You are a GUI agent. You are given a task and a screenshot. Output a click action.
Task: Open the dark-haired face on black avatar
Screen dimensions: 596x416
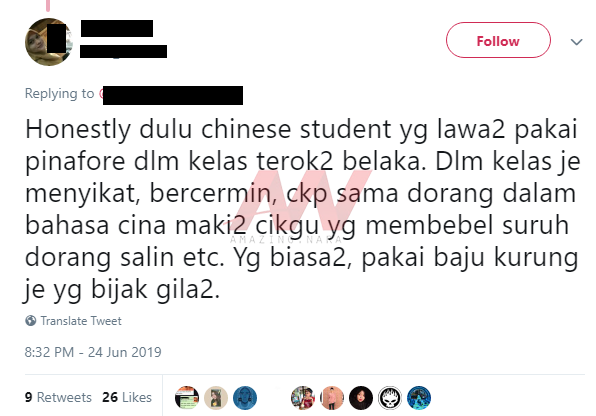(x=361, y=398)
